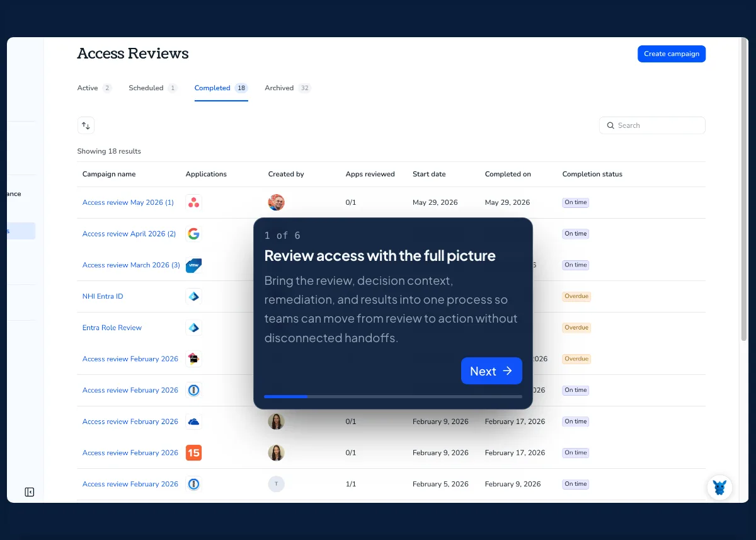The image size is (756, 540).
Task: Click the Completed on column header
Action: (x=508, y=174)
